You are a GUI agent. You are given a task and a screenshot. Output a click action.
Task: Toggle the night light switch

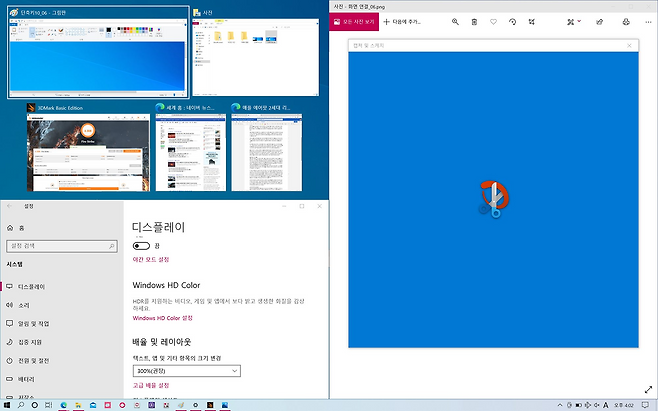(x=141, y=244)
